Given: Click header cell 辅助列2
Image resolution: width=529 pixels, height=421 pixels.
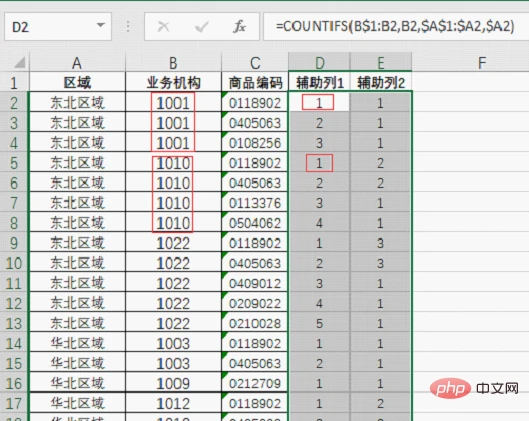Looking at the screenshot, I should (381, 82).
